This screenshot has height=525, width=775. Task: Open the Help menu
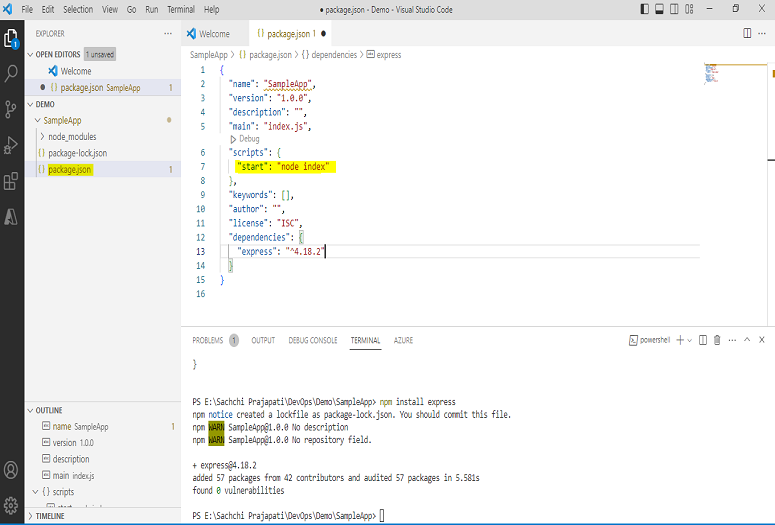click(x=212, y=9)
